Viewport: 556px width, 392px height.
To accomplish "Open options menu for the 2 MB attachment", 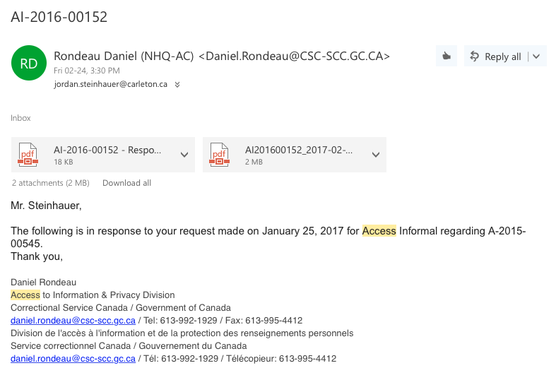I will pyautogui.click(x=375, y=155).
